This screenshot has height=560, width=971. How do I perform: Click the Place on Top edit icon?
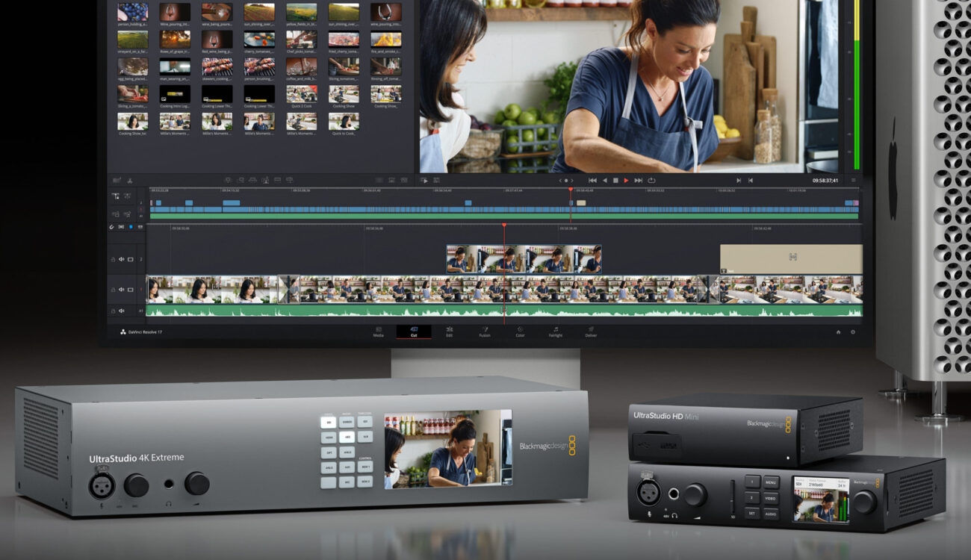click(277, 180)
